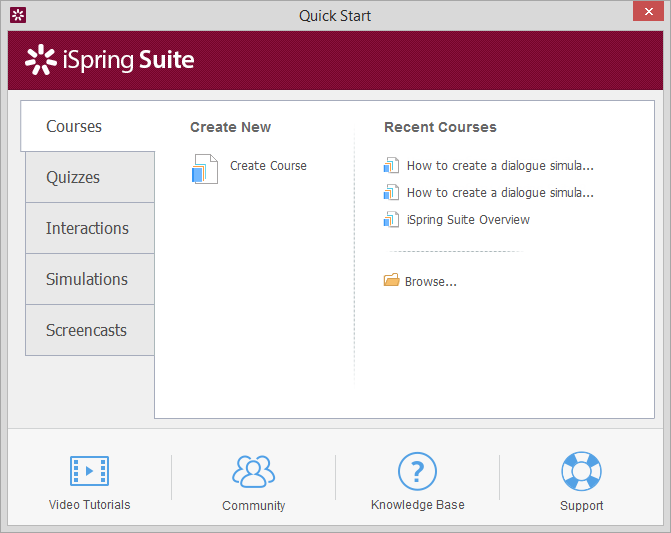
Task: Click the second dialogue simulation course icon
Action: (391, 192)
